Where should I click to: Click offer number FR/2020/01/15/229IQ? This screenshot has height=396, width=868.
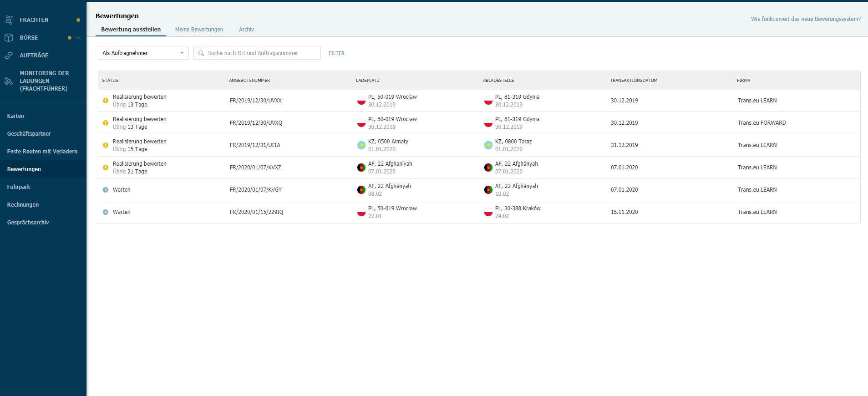pos(256,212)
